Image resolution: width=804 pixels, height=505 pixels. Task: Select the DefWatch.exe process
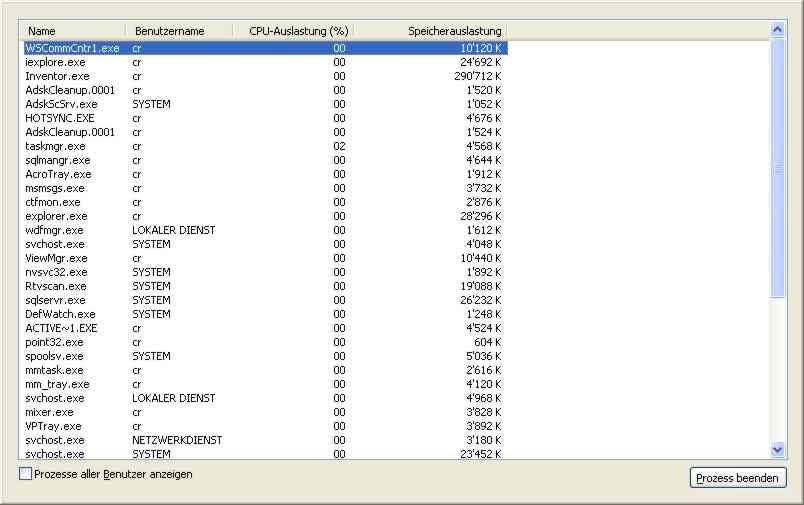point(265,314)
